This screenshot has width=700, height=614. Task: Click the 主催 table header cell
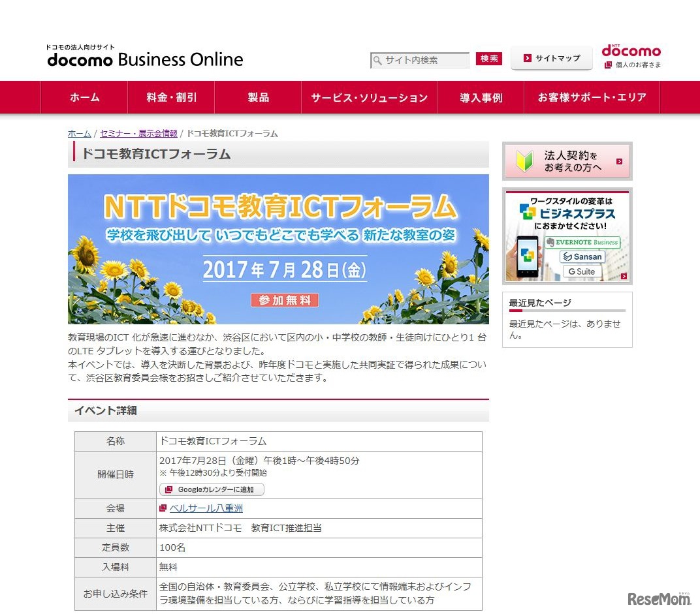(115, 528)
